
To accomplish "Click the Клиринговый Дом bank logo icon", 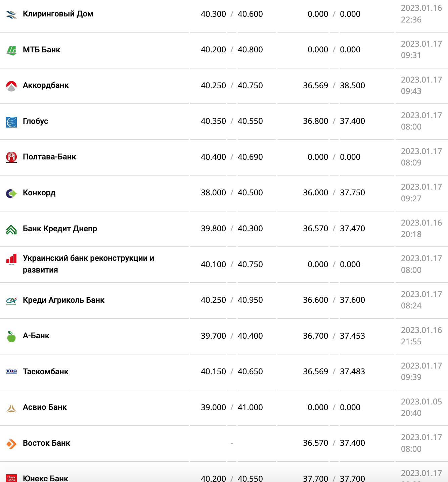I will coord(11,14).
